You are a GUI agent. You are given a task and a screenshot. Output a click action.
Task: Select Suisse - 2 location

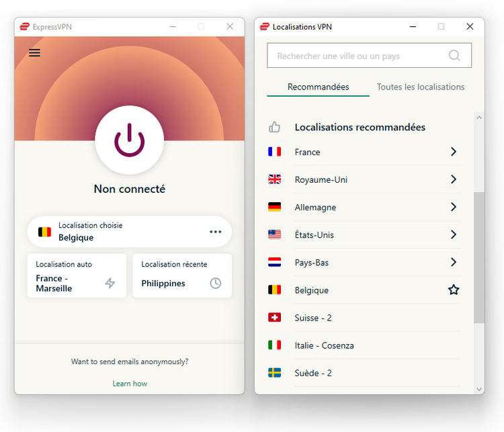pyautogui.click(x=364, y=318)
